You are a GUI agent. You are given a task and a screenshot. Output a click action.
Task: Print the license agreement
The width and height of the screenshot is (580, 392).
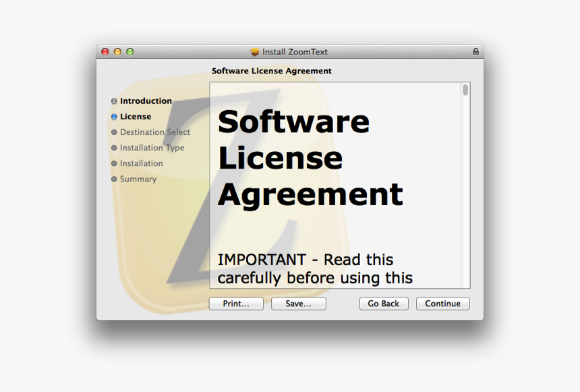point(236,304)
